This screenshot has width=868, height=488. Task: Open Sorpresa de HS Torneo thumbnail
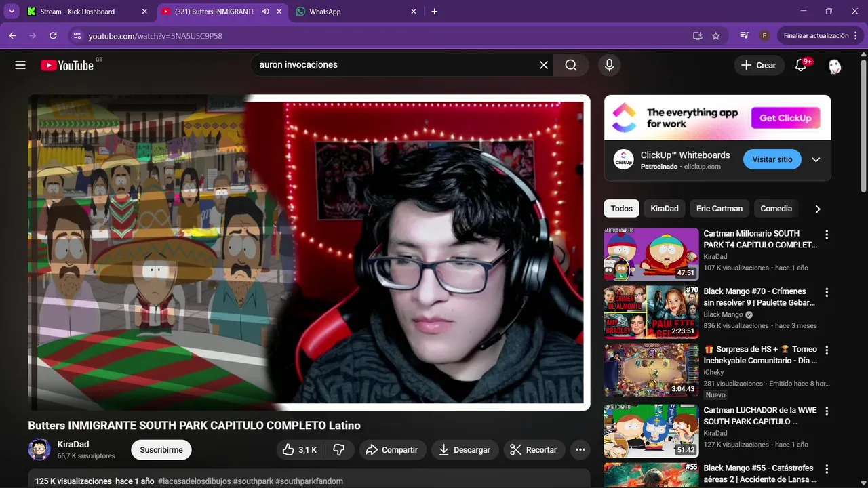tap(651, 370)
